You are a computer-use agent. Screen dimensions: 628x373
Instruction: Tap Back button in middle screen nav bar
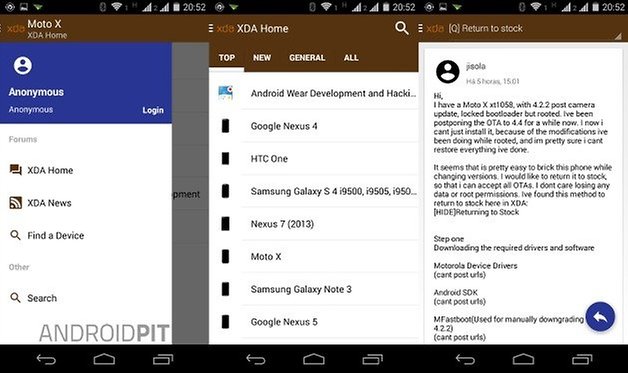tap(256, 359)
